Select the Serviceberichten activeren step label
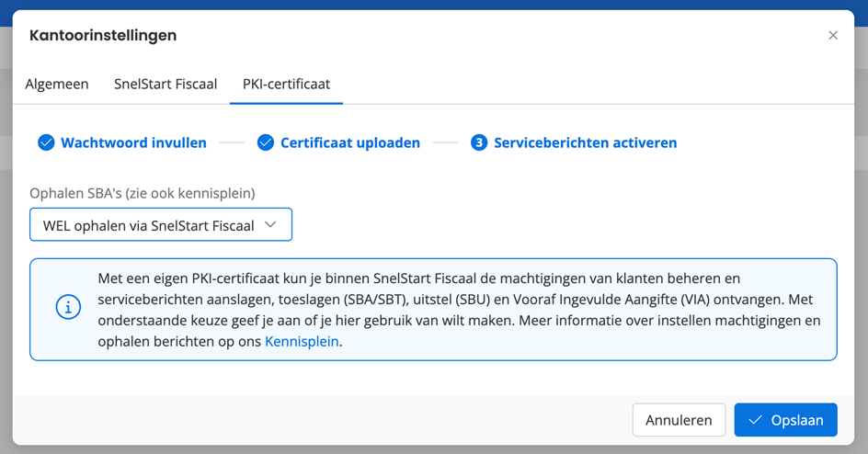This screenshot has width=868, height=454. tap(585, 142)
